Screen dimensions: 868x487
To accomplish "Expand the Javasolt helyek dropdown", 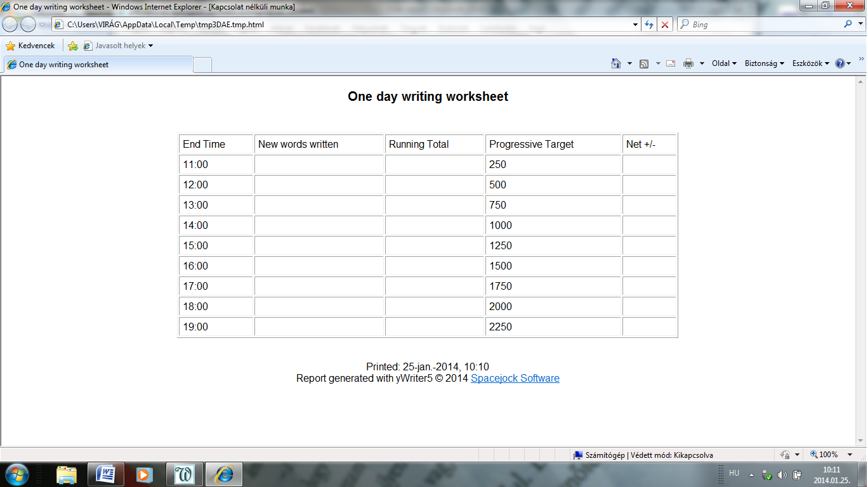I will tap(119, 46).
